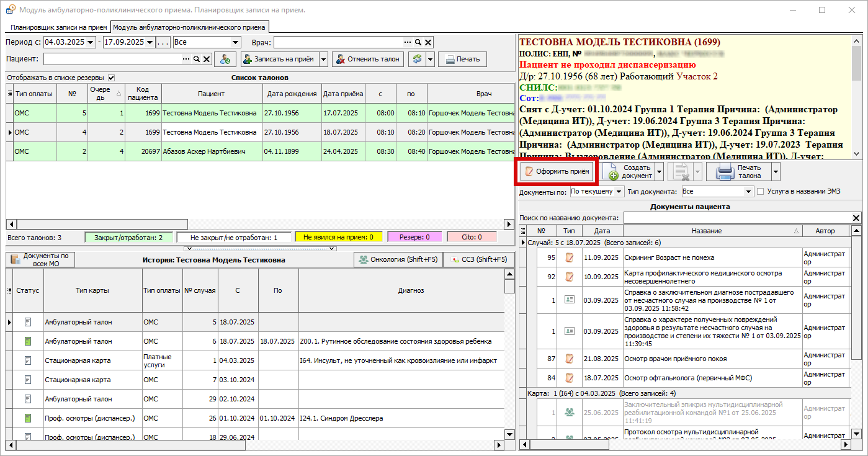Switch to Планировщик записи на прием tab
This screenshot has width=868, height=456.
point(59,27)
